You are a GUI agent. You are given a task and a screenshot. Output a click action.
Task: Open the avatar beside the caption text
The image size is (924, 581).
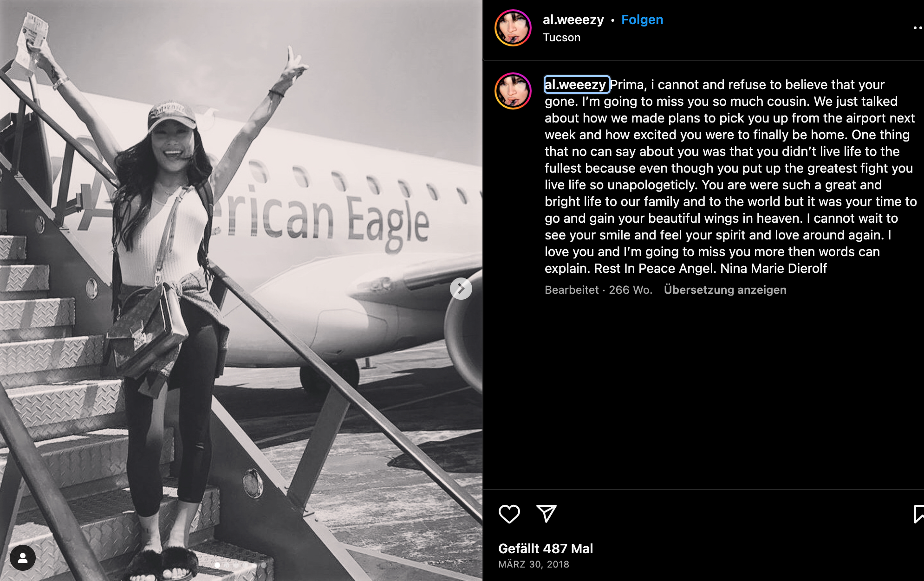point(513,91)
